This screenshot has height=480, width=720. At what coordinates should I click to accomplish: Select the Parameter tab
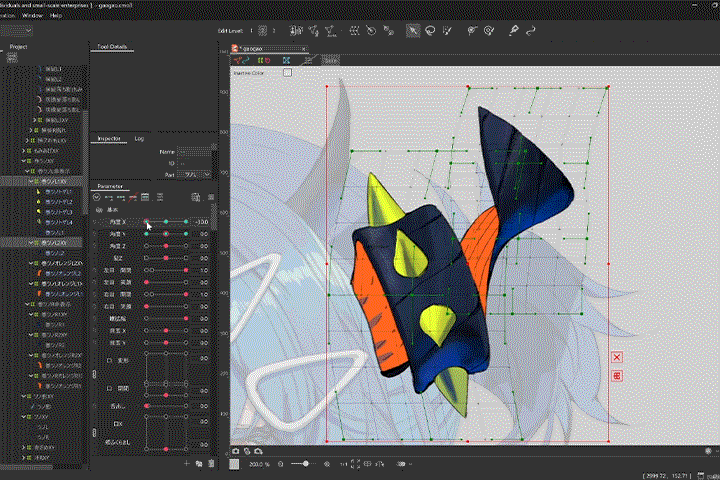click(x=110, y=186)
